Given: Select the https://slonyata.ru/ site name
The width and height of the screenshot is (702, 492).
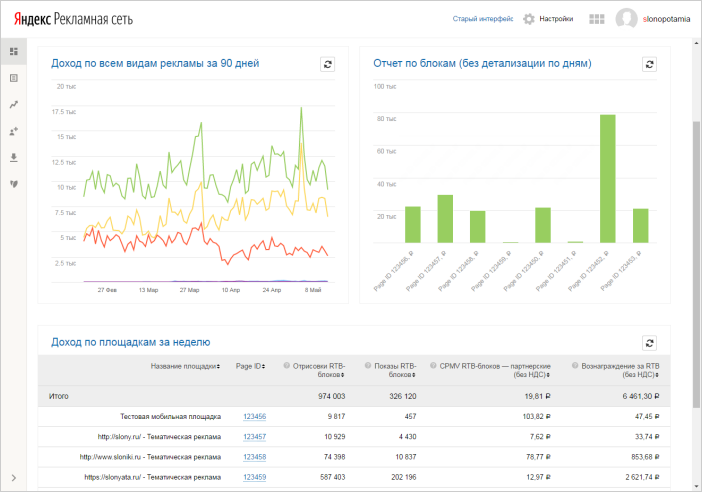Looking at the screenshot, I should (x=153, y=477).
